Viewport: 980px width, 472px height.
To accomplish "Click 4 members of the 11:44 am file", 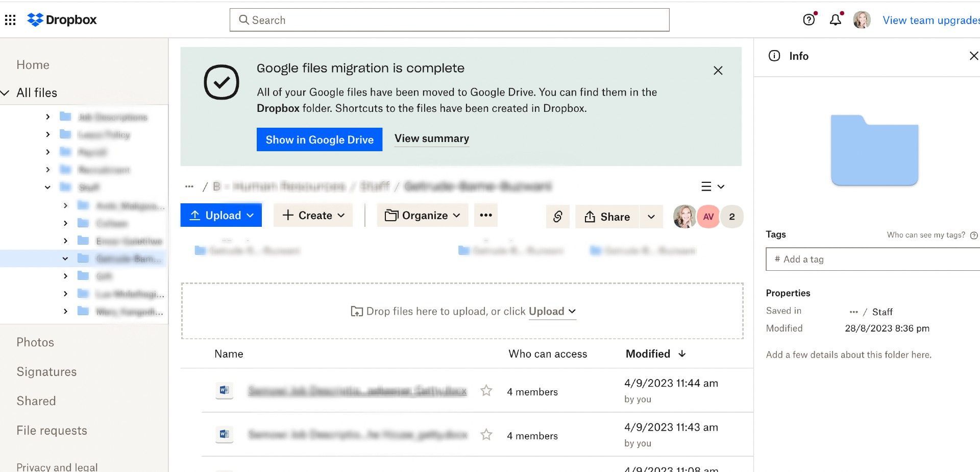I will click(532, 392).
